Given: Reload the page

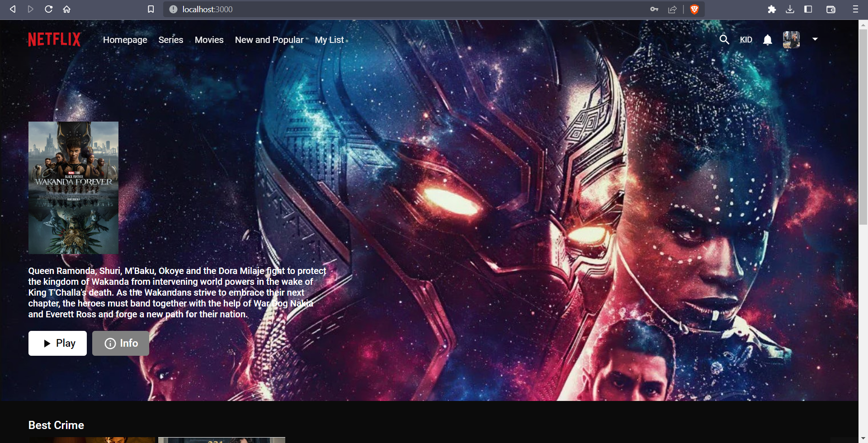Looking at the screenshot, I should pyautogui.click(x=49, y=9).
